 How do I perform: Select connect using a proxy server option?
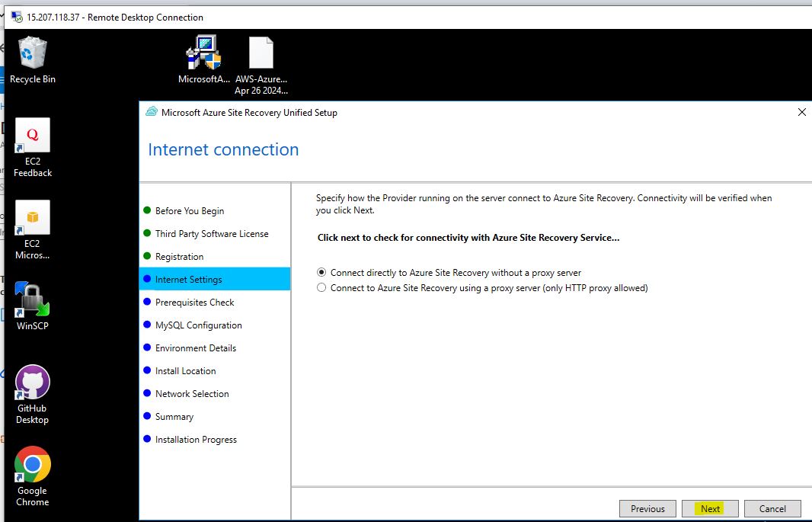tap(321, 288)
